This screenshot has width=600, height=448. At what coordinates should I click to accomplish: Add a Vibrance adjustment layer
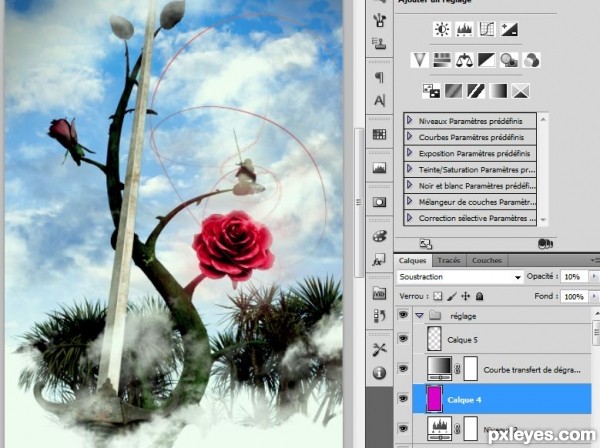(x=419, y=60)
